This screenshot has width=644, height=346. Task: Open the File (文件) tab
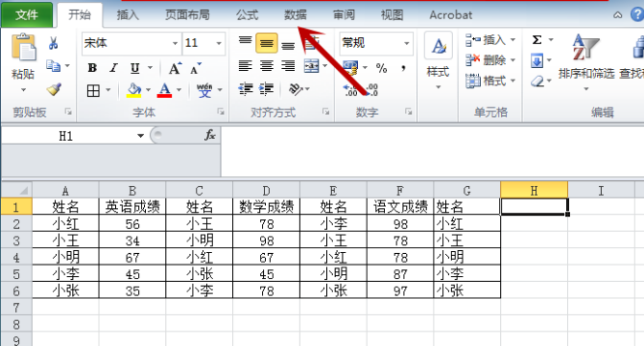tap(27, 15)
